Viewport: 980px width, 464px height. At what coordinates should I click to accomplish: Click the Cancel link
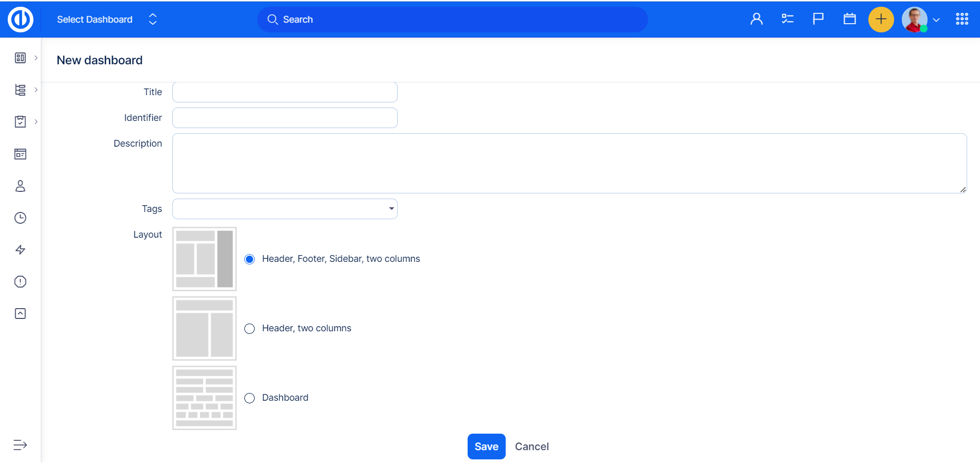point(531,447)
